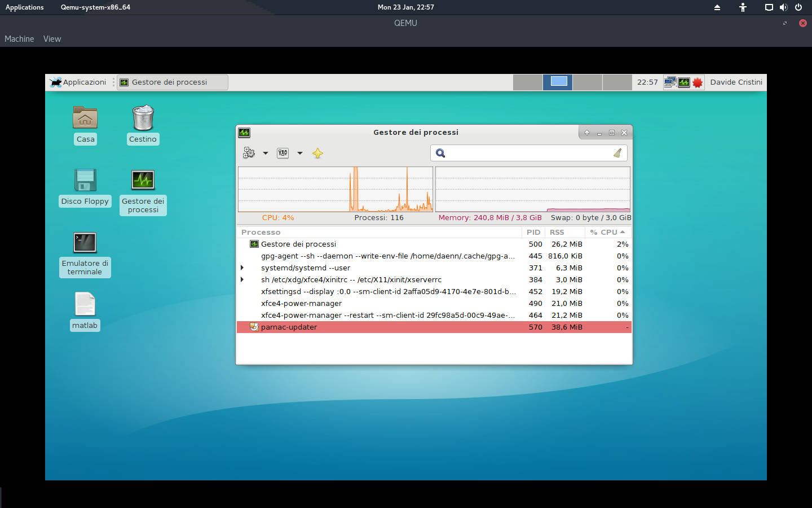Launch the Emulatore di terminale desktop icon
The width and height of the screenshot is (812, 508).
click(x=85, y=254)
